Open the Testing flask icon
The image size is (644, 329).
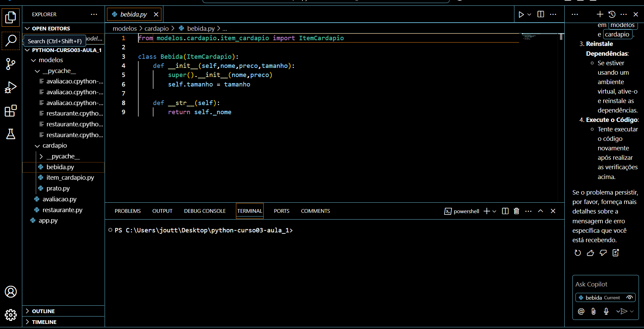point(11,134)
